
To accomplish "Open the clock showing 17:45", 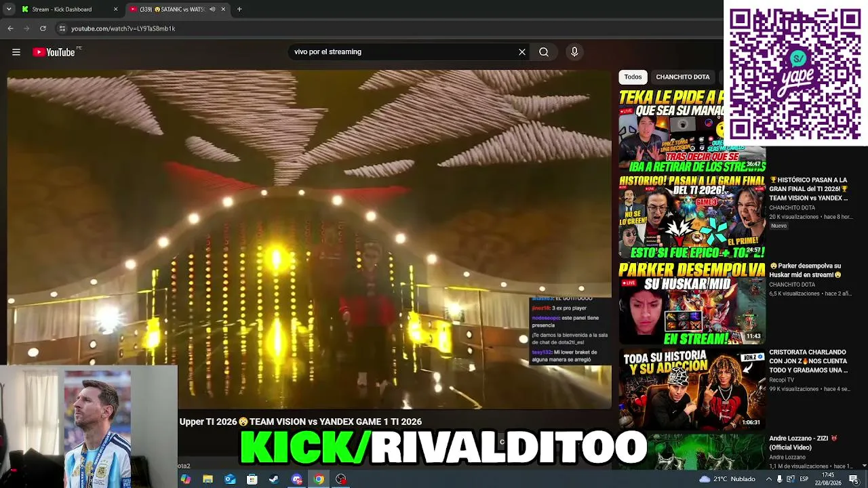I will [x=827, y=479].
